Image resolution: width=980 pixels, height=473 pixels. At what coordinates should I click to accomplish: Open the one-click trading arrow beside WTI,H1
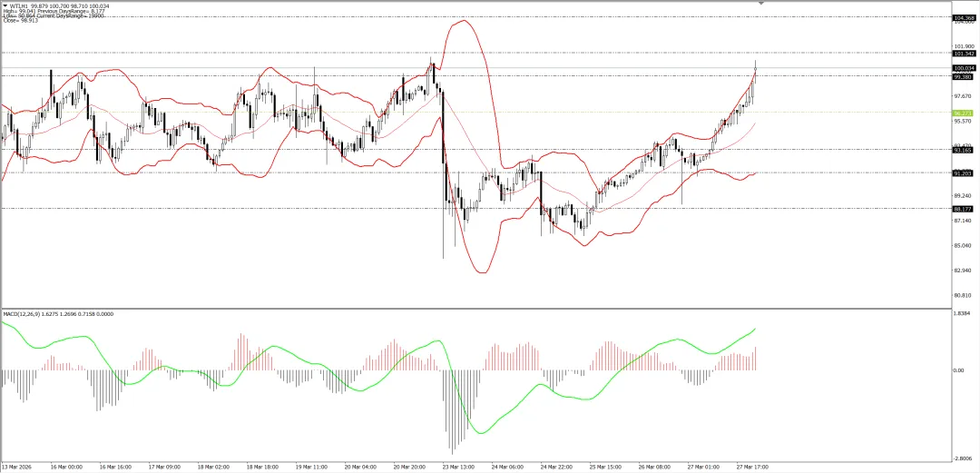coord(5,6)
